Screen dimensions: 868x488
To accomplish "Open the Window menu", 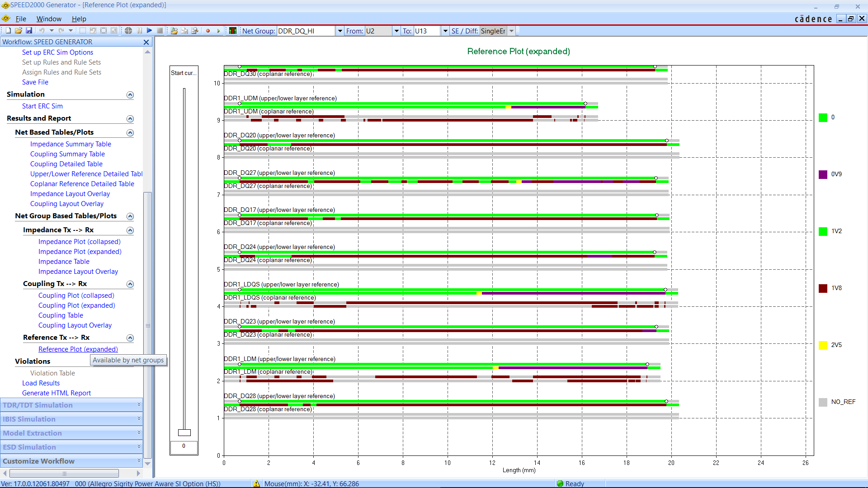I will coord(49,19).
